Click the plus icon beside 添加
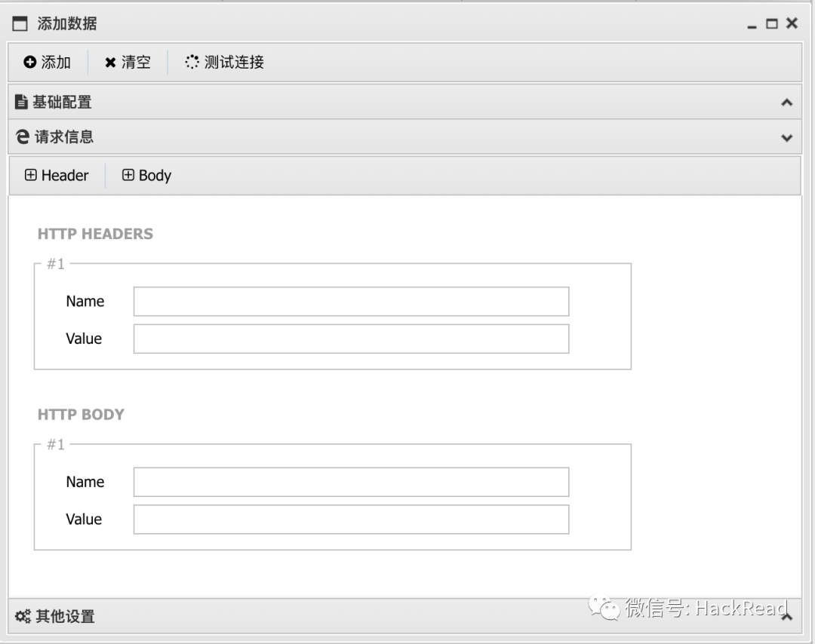Viewport: 815px width, 644px height. point(30,63)
